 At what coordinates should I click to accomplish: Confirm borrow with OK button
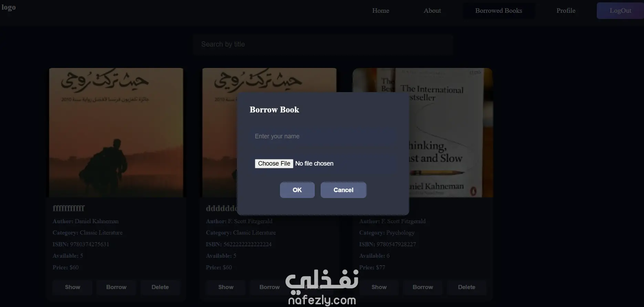297,190
